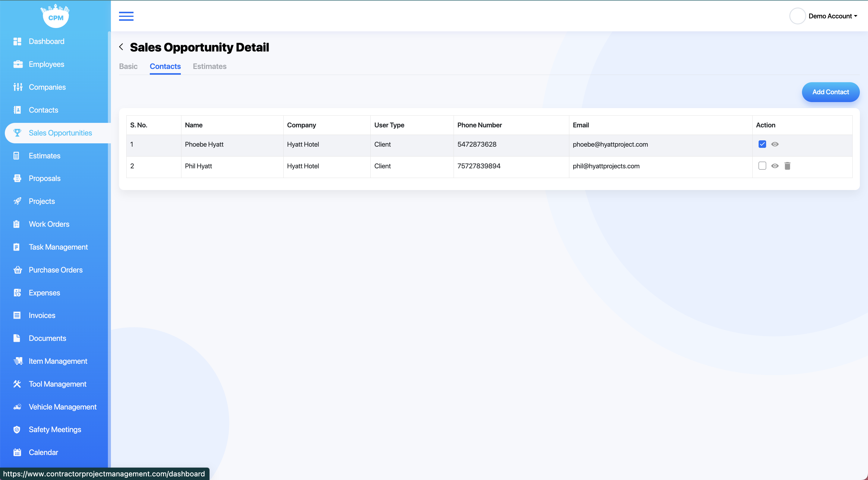The image size is (868, 480).
Task: Click the Sales Opportunity Detail heading
Action: tap(200, 47)
